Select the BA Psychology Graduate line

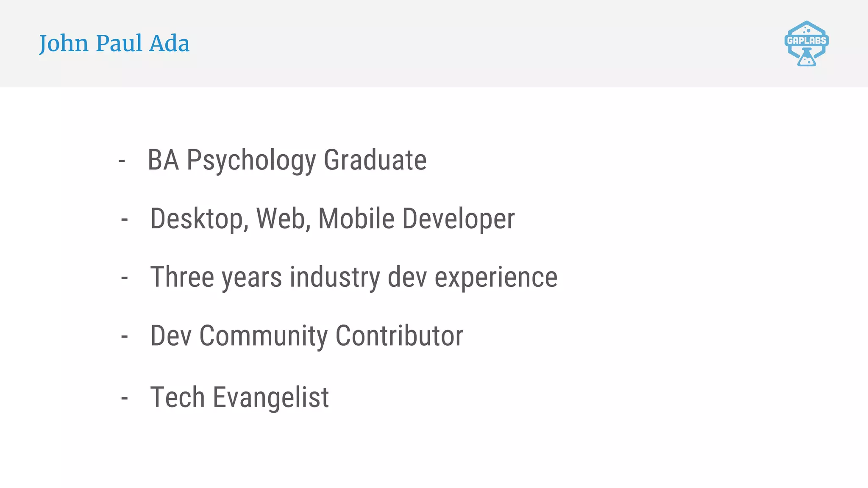point(287,160)
